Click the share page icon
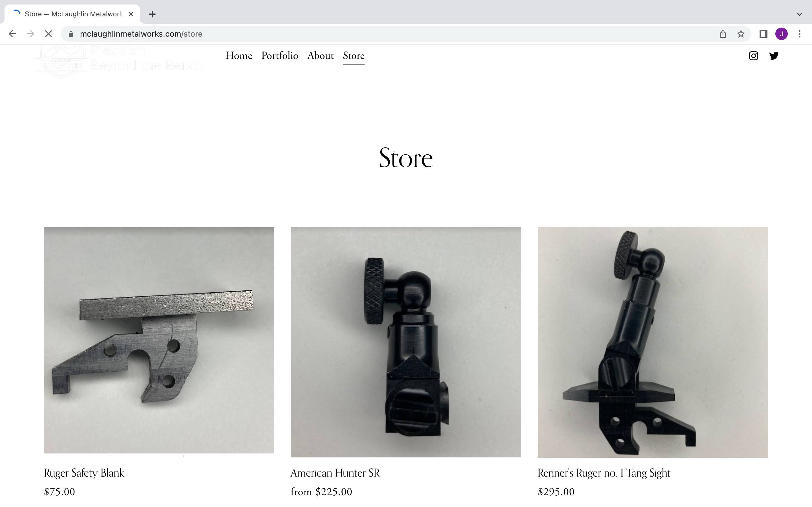Screen dimensions: 812x507 click(723, 34)
